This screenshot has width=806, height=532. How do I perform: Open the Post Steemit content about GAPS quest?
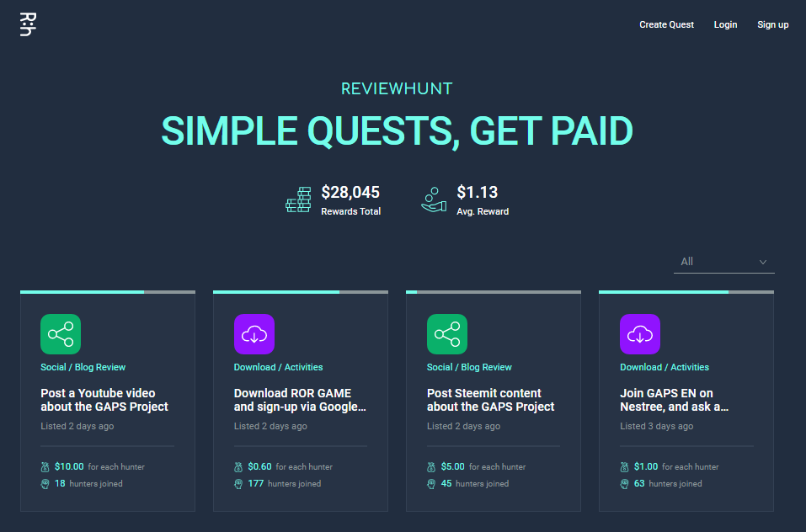pos(490,400)
